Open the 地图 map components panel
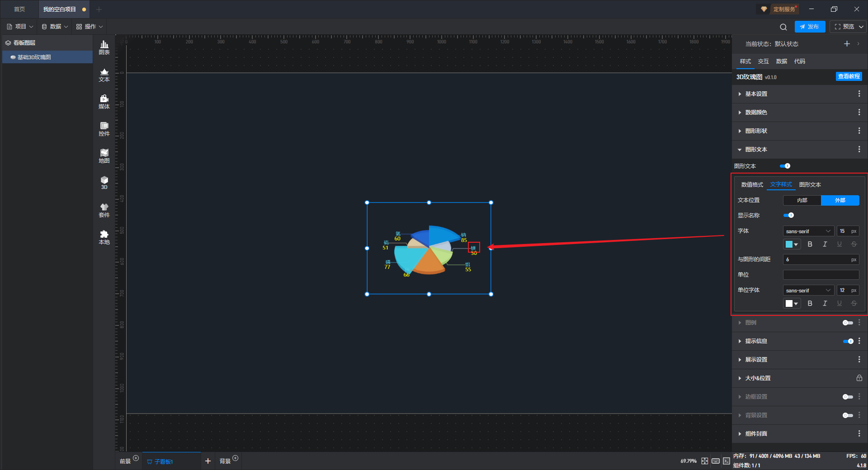Viewport: 868px width, 470px height. pos(104,156)
